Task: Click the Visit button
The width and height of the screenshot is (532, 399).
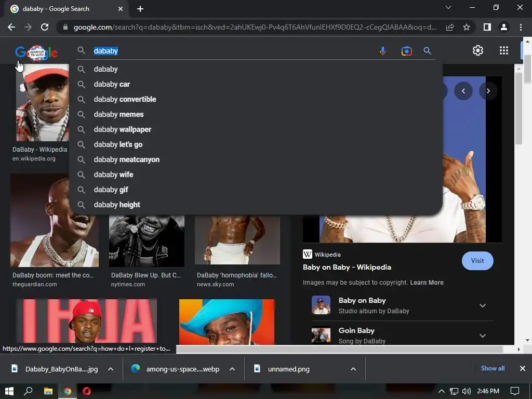Action: 477,261
